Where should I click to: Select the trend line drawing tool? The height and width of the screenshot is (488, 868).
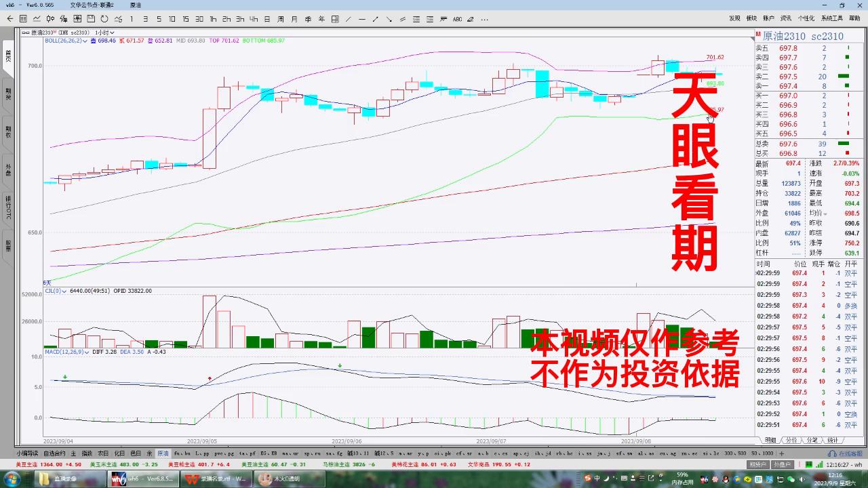pos(348,20)
